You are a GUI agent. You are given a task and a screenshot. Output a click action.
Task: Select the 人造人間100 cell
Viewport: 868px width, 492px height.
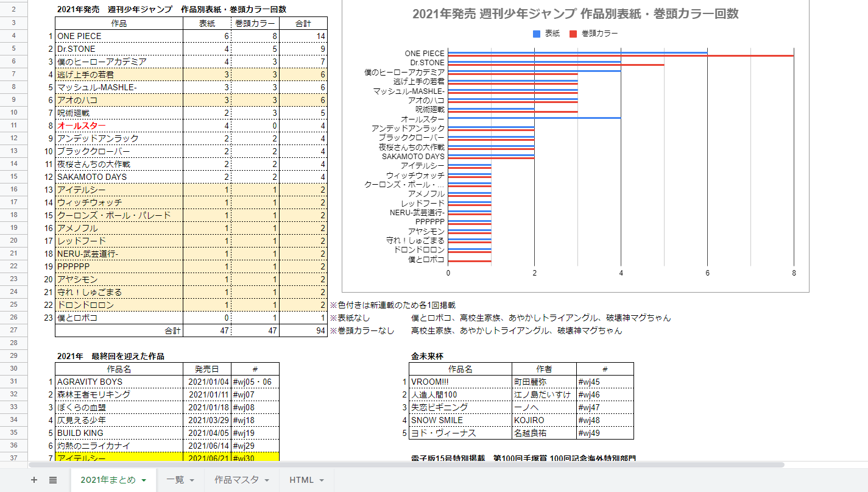pos(460,394)
